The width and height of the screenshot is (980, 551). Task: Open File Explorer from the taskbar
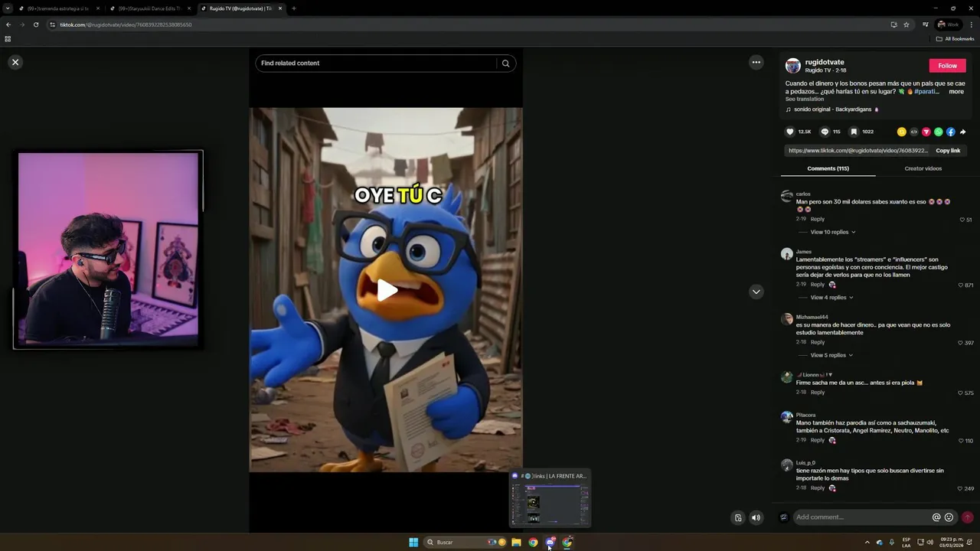(x=516, y=543)
